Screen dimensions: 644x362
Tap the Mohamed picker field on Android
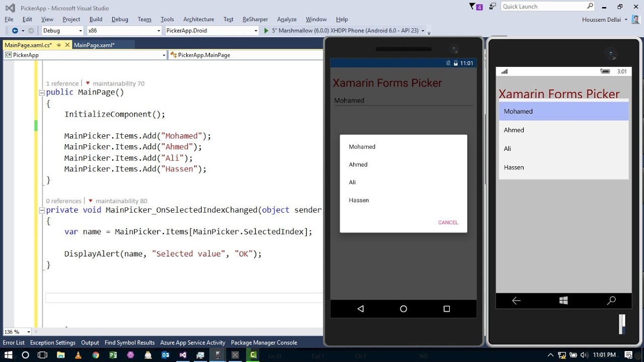pos(404,101)
